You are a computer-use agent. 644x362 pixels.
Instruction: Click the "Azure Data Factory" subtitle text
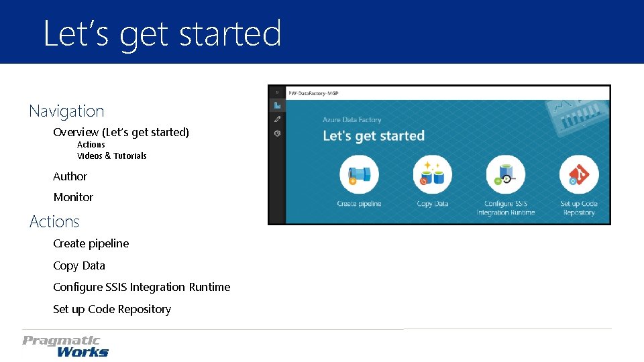(352, 120)
